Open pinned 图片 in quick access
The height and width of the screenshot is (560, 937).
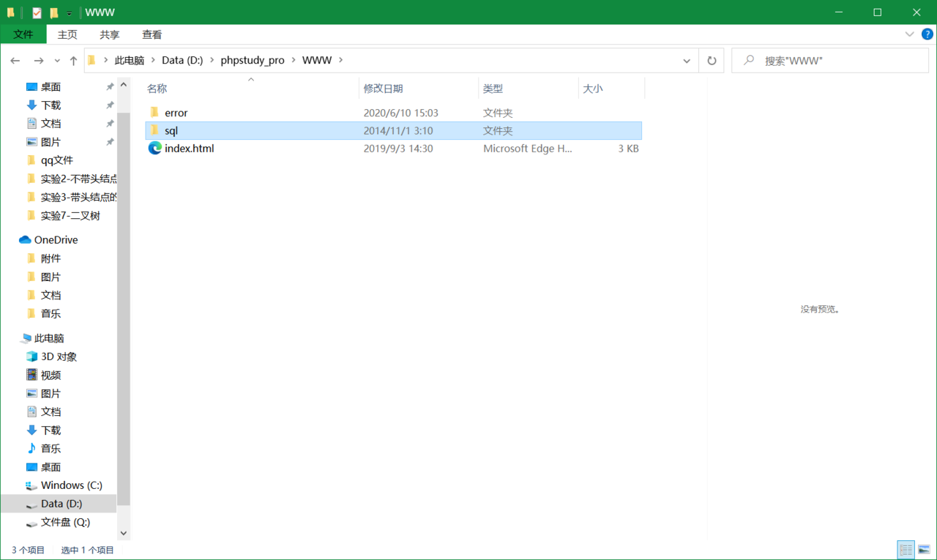[51, 142]
